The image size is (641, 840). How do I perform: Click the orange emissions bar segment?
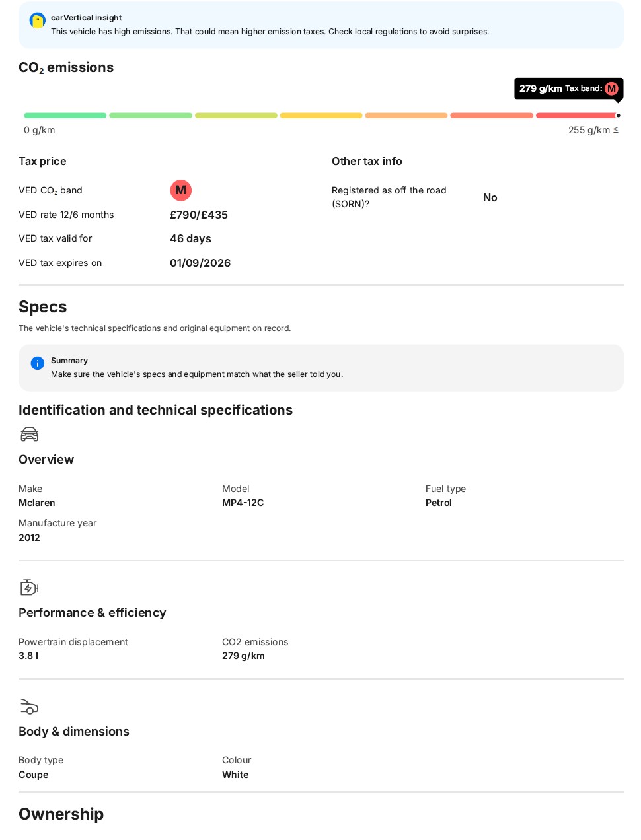(406, 115)
